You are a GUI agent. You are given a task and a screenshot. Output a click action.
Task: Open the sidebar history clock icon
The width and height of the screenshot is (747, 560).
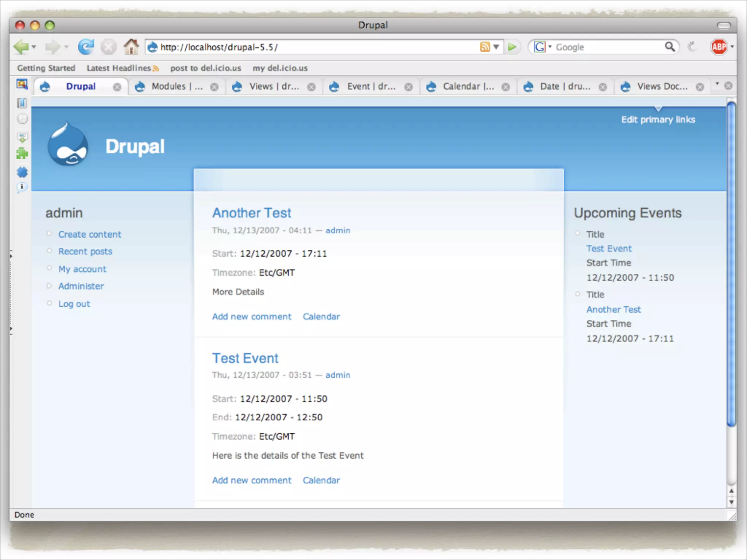pyautogui.click(x=22, y=119)
